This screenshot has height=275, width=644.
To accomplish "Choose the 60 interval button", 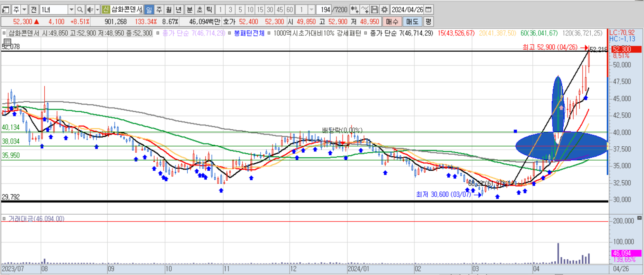I will click(290, 10).
